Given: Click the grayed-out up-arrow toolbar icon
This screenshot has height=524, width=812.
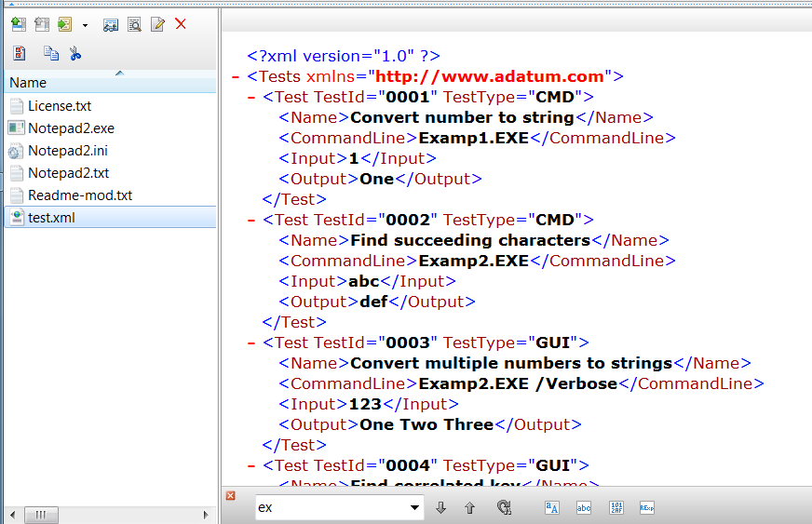Looking at the screenshot, I should tap(42, 24).
